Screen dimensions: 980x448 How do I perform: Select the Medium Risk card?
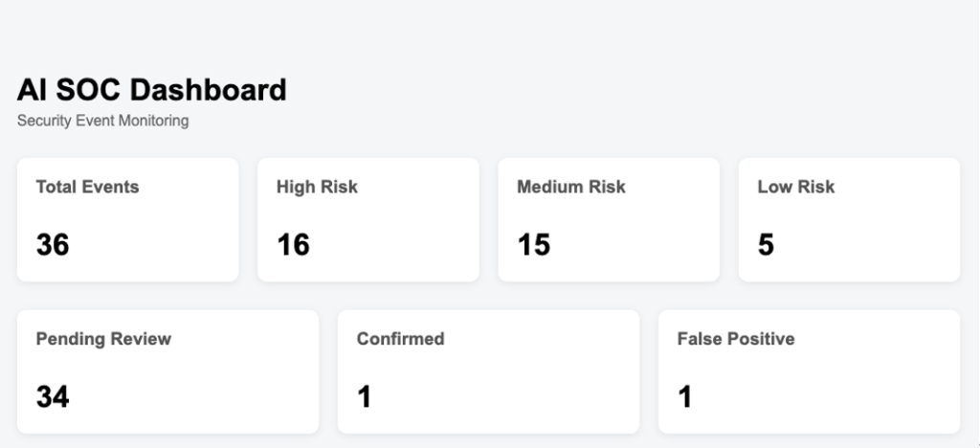coord(609,219)
